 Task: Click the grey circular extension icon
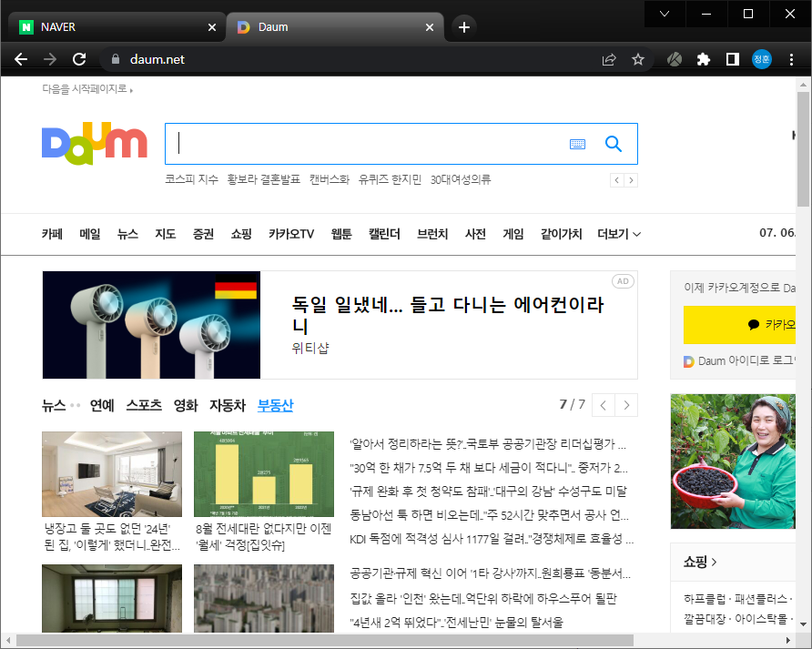pos(675,59)
